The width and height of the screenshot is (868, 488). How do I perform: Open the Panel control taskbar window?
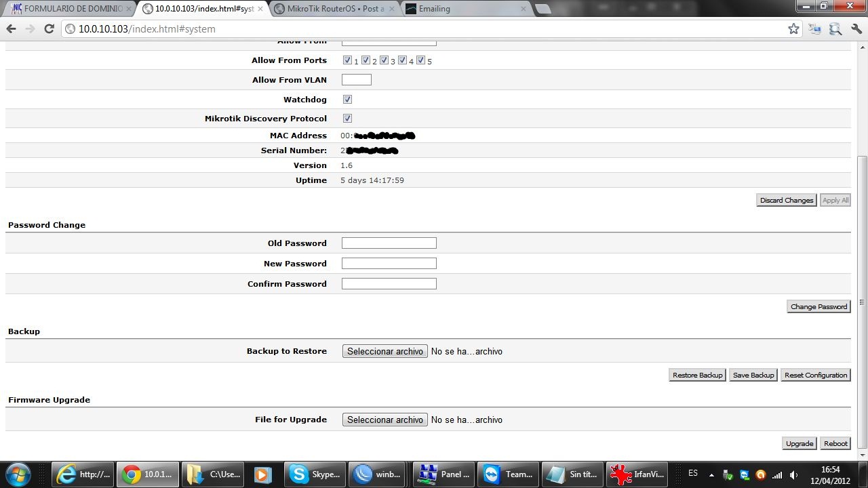pos(444,474)
